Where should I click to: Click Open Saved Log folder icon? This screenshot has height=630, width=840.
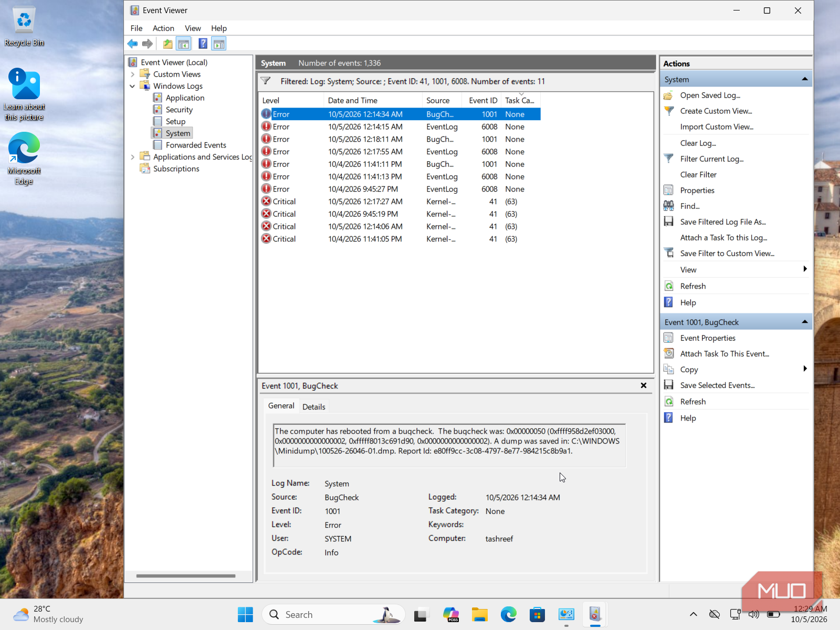668,96
